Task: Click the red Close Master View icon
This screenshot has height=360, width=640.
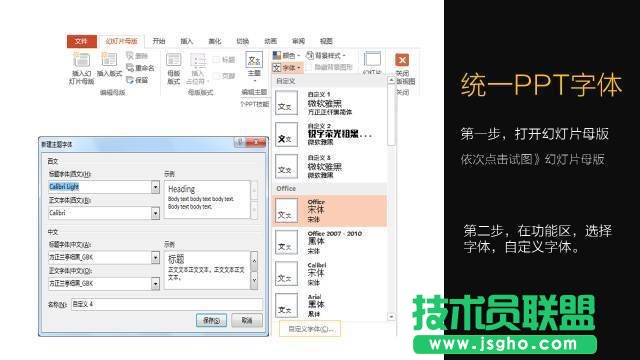Action: tap(402, 60)
